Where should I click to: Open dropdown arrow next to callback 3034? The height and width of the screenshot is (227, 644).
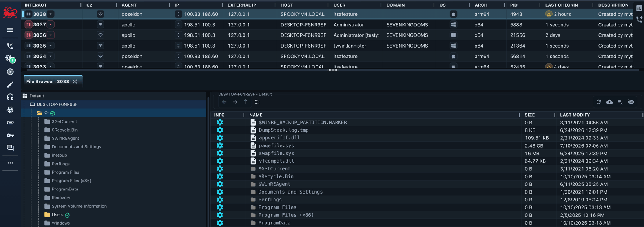(x=51, y=56)
